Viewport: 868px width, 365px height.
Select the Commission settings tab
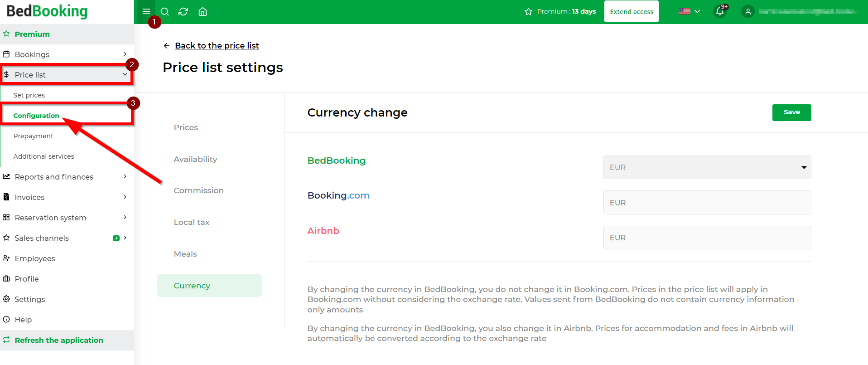(x=199, y=190)
